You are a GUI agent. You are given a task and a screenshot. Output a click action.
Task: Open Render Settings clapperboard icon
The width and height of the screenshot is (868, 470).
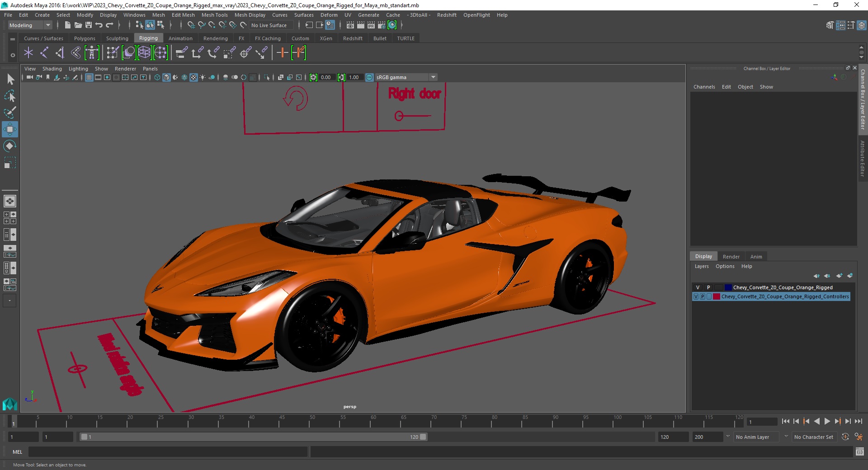click(x=382, y=25)
